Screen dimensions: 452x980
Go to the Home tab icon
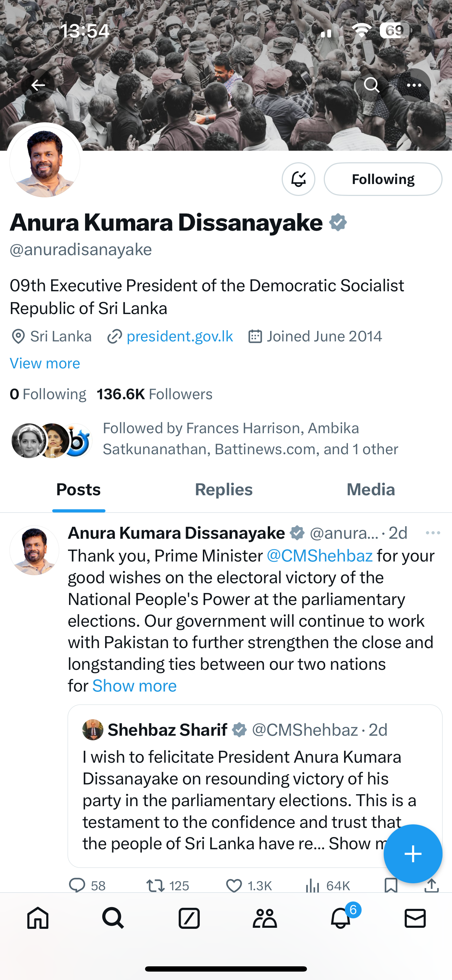(x=38, y=918)
